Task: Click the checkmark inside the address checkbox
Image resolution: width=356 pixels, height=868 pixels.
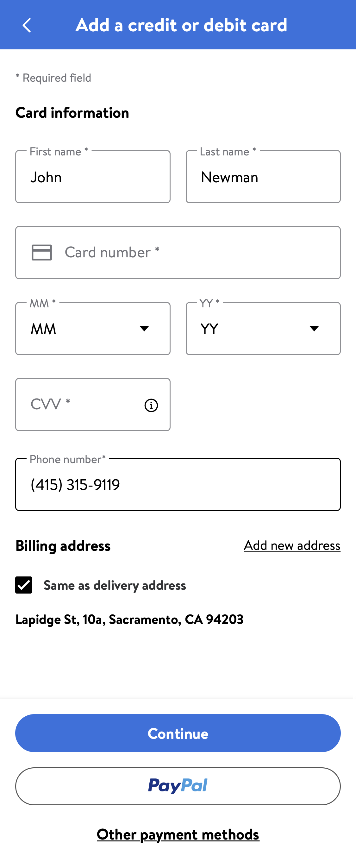Action: (x=24, y=585)
